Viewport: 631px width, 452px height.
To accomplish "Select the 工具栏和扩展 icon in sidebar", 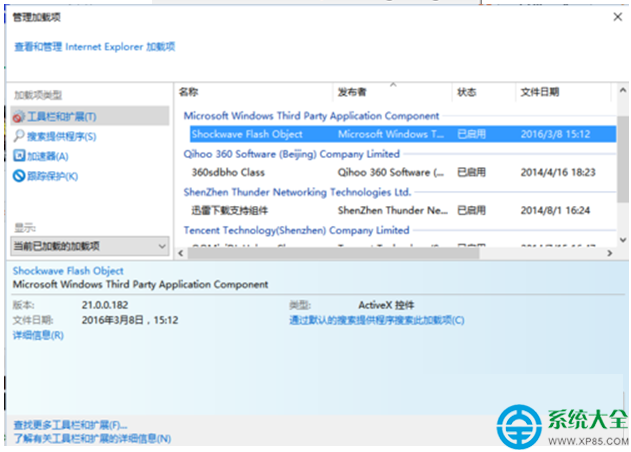I will pyautogui.click(x=19, y=117).
